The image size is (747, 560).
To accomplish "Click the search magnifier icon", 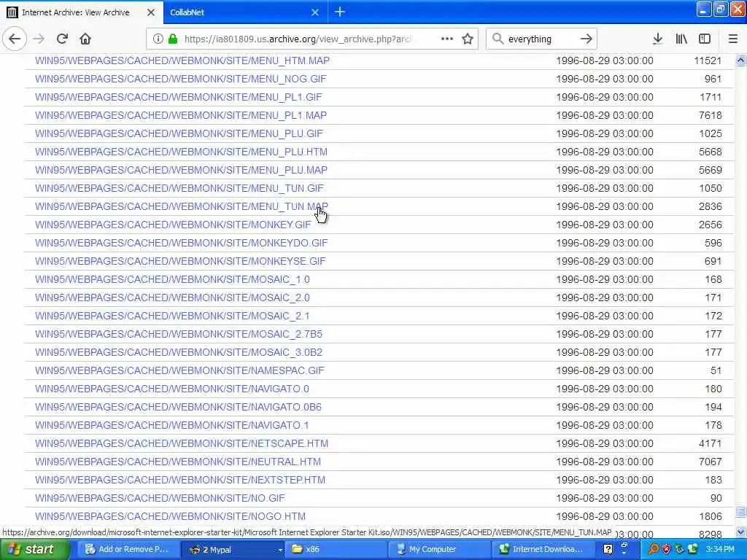I will tap(498, 39).
